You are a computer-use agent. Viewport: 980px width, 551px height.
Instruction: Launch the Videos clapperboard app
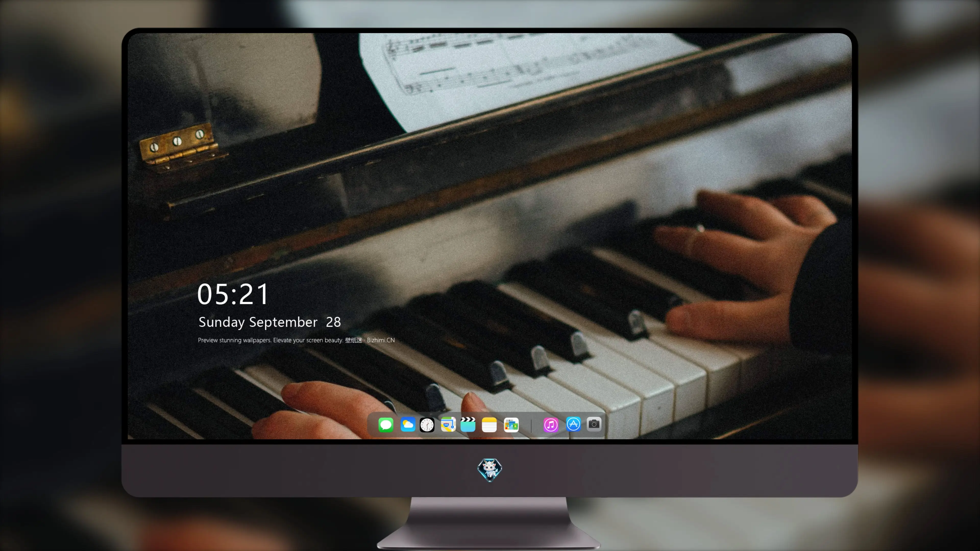point(468,424)
